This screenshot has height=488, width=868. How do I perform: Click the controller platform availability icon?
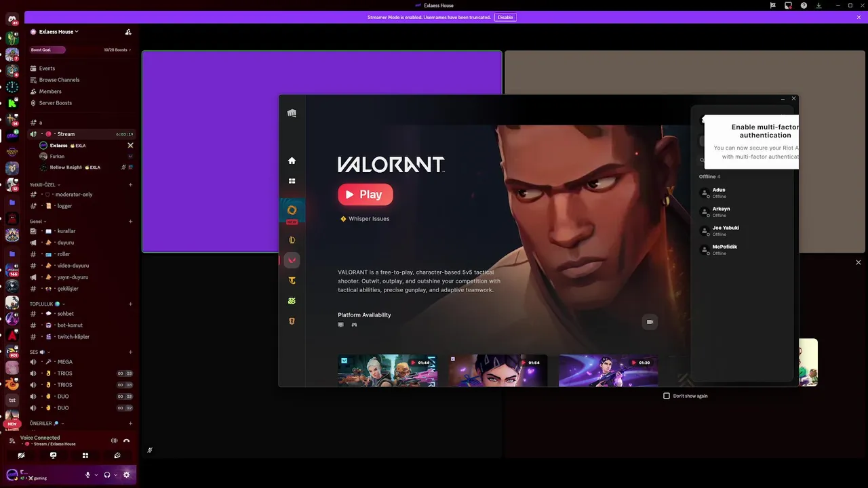(x=354, y=325)
